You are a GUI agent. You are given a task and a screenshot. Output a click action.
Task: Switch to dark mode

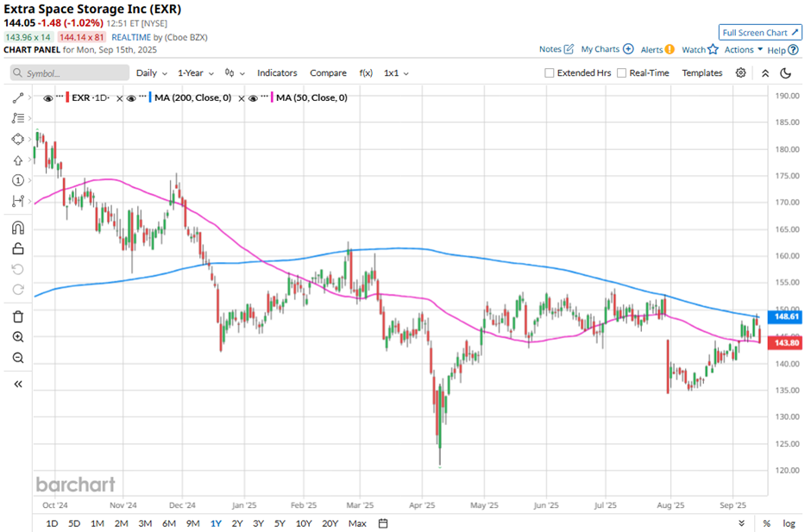(786, 73)
